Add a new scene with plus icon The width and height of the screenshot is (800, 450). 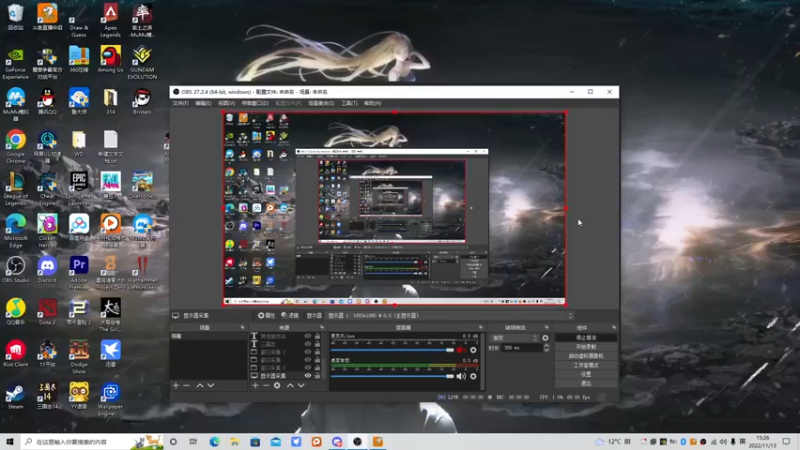tap(176, 386)
